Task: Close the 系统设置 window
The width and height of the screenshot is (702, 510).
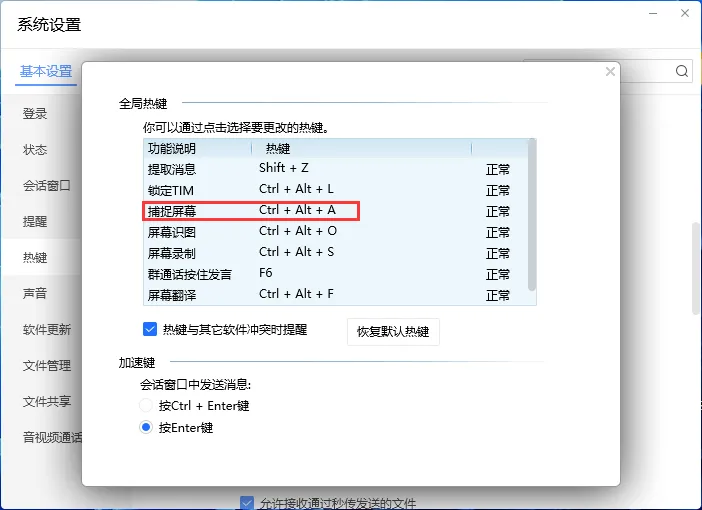Action: point(685,13)
